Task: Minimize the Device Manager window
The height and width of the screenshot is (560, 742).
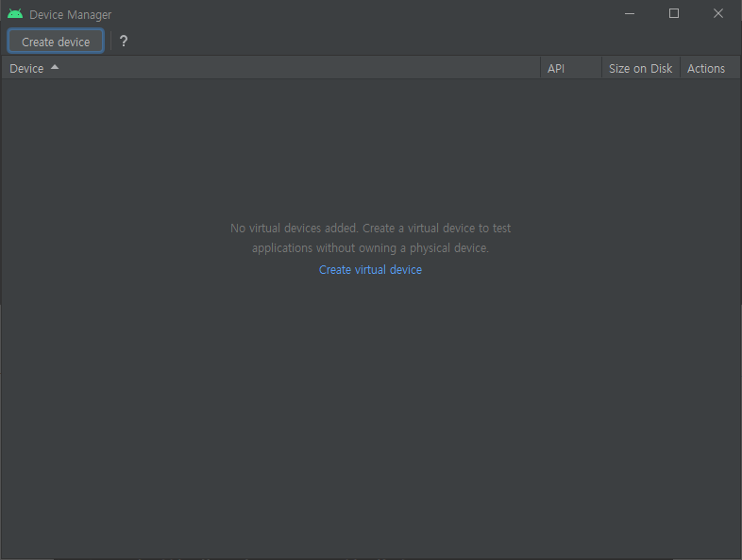Action: [x=630, y=14]
